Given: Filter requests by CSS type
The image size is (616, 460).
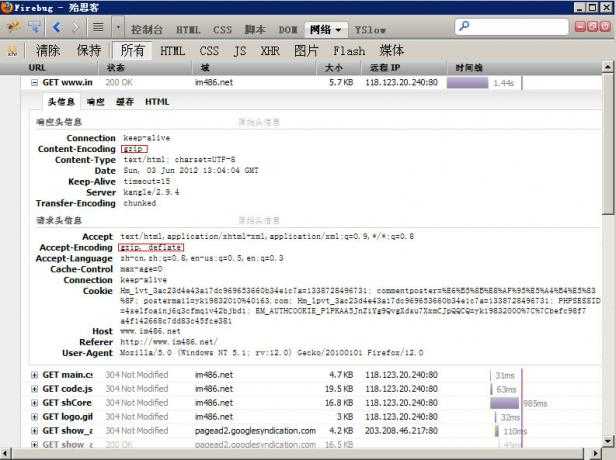Looking at the screenshot, I should [209, 51].
